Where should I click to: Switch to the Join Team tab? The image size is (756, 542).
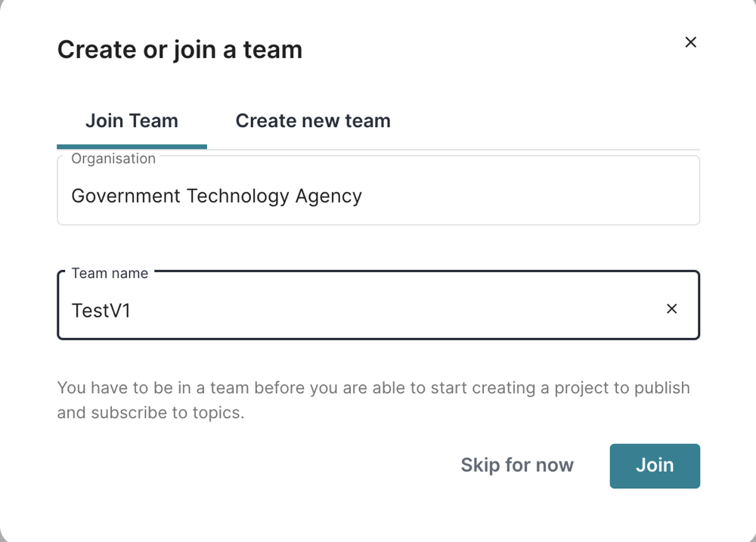[x=132, y=121]
